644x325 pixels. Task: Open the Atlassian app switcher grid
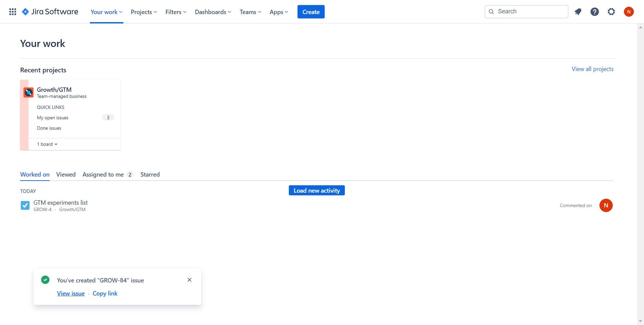12,11
